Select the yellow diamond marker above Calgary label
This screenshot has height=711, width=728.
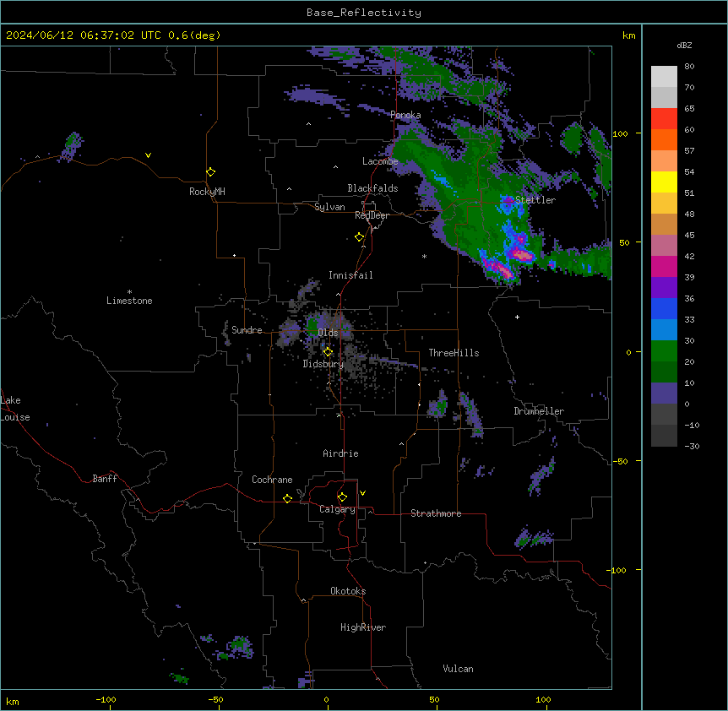pos(342,497)
